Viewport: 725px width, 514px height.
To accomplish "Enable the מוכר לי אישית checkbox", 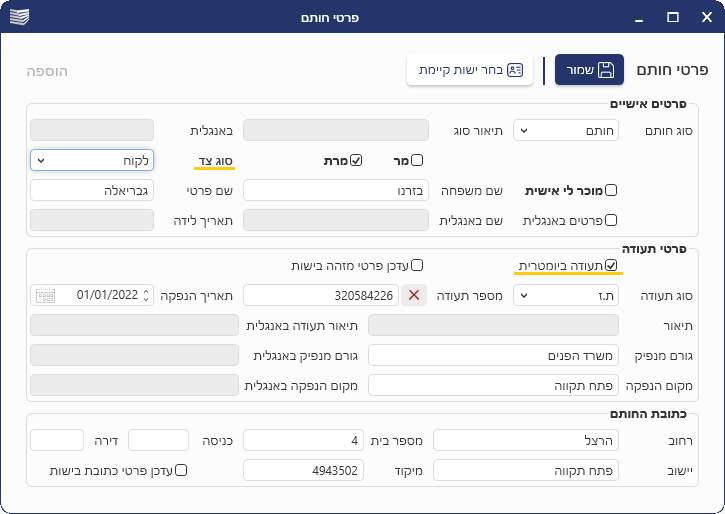I will (x=611, y=190).
